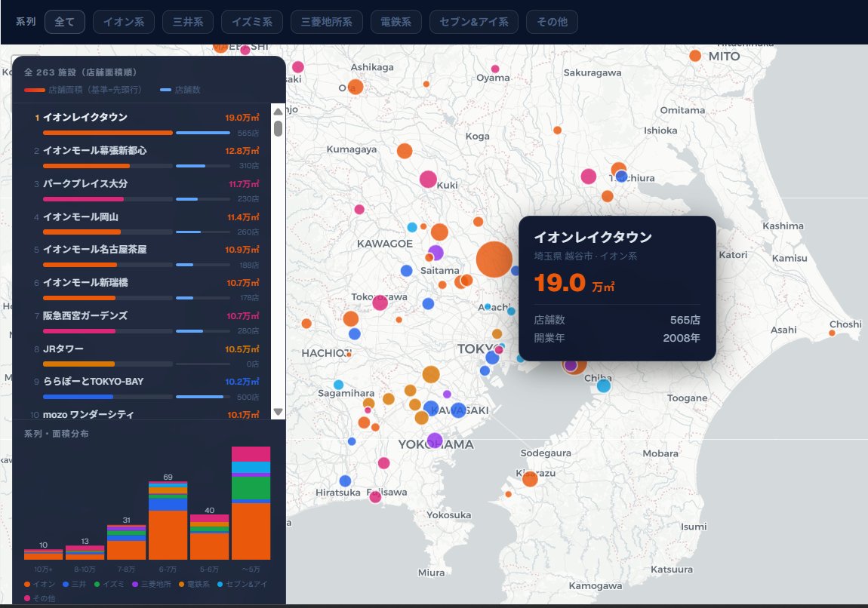Filter by 三井系 group
This screenshot has width=868, height=608.
pyautogui.click(x=188, y=22)
